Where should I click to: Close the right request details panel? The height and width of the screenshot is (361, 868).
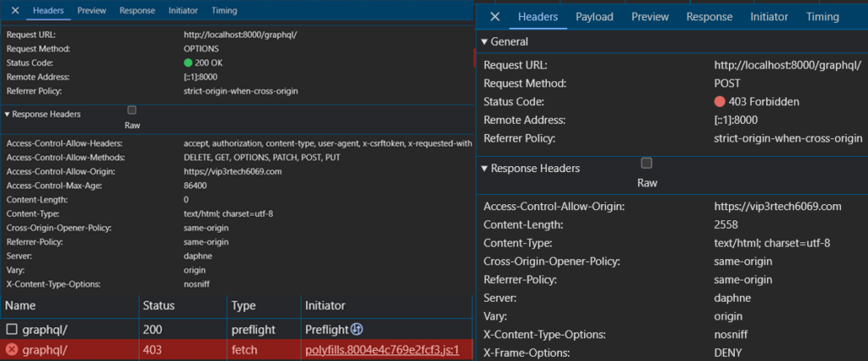[495, 17]
